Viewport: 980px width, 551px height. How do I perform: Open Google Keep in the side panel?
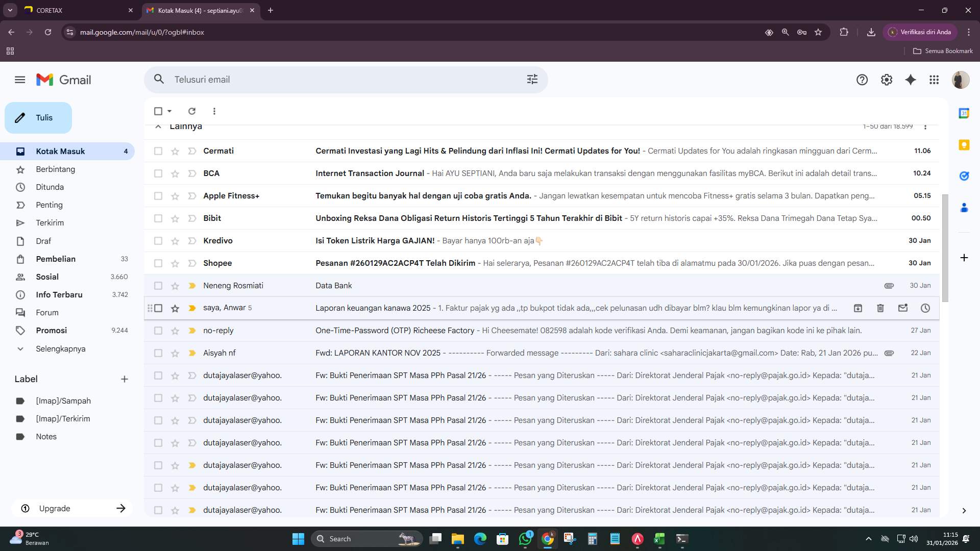[964, 145]
